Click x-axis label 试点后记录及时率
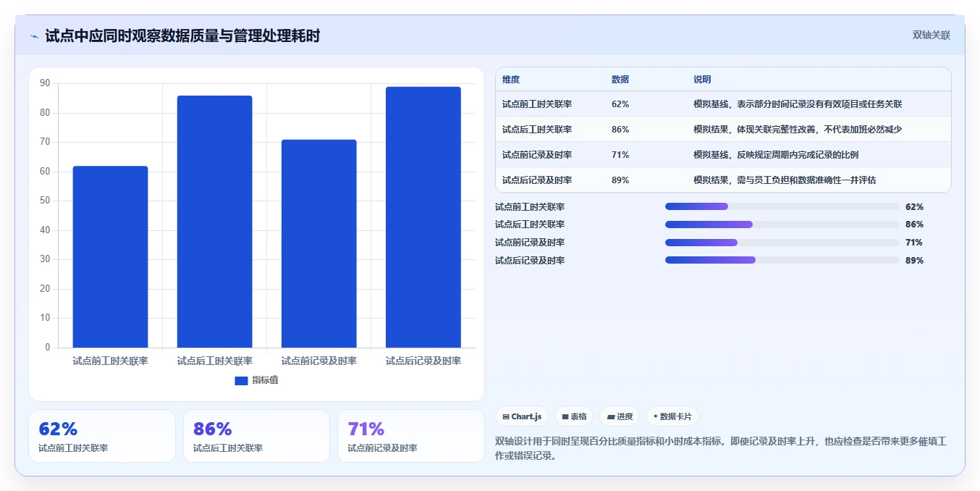This screenshot has width=980, height=491. point(423,361)
